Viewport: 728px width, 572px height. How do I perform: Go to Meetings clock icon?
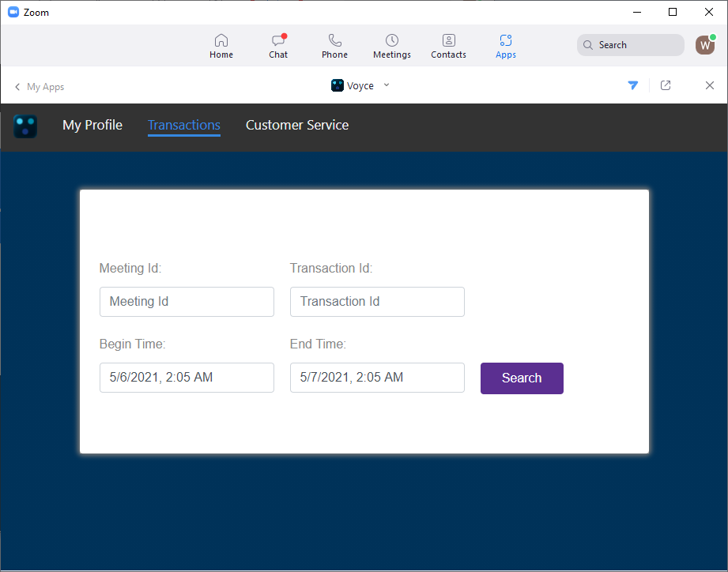[392, 40]
